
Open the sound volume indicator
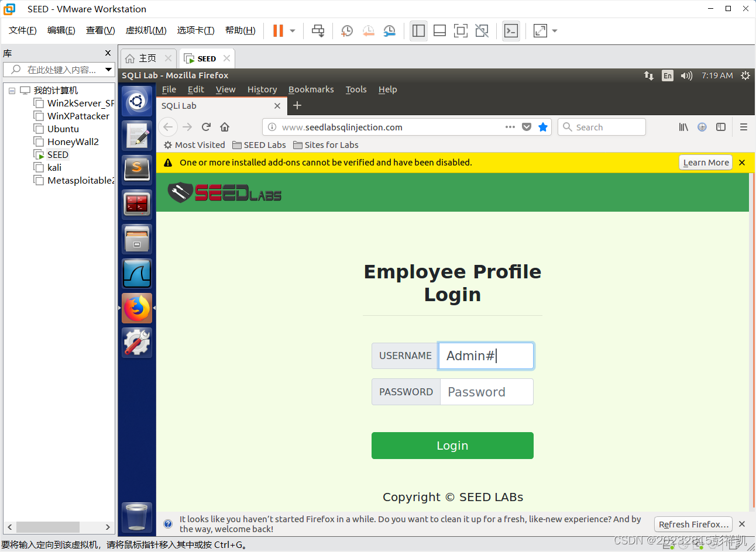(686, 75)
